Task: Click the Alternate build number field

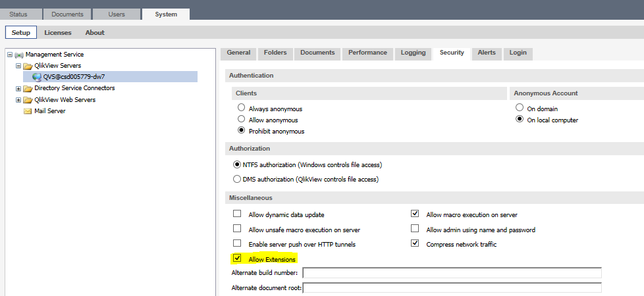Action: point(452,273)
